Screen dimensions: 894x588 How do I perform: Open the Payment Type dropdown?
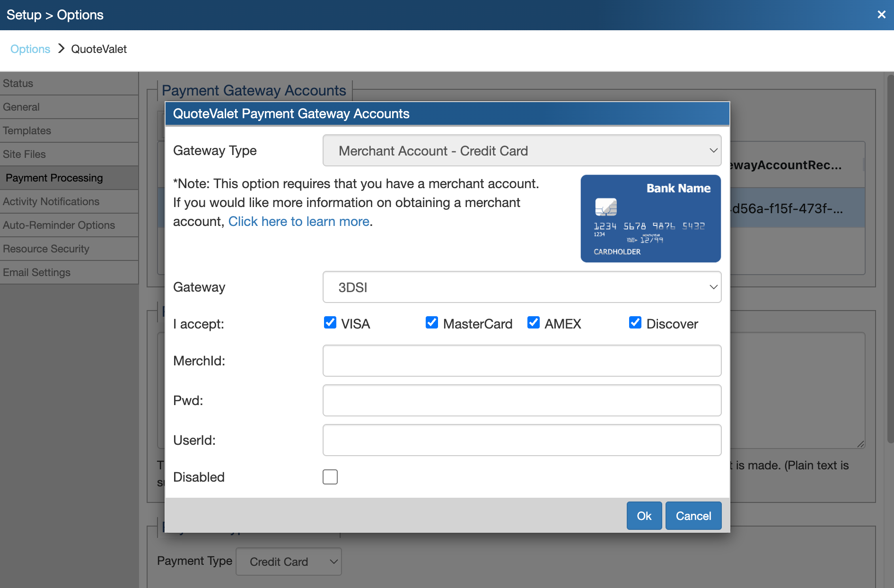point(289,562)
